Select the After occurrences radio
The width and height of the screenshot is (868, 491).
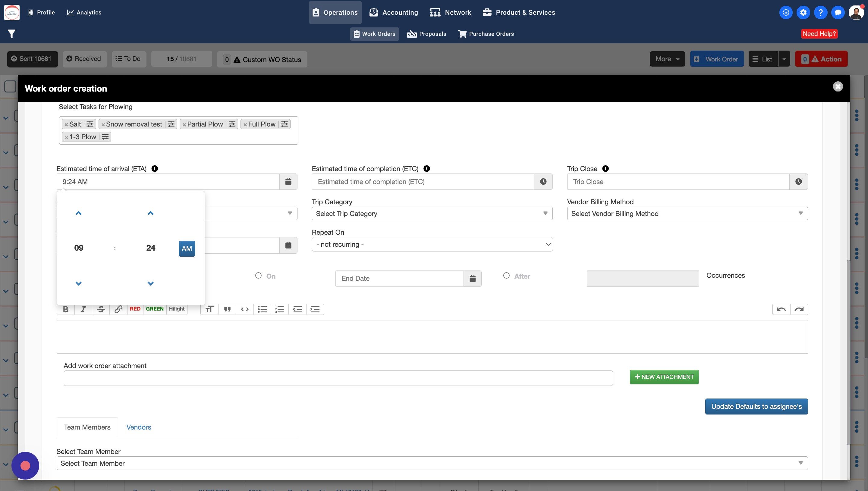506,276
